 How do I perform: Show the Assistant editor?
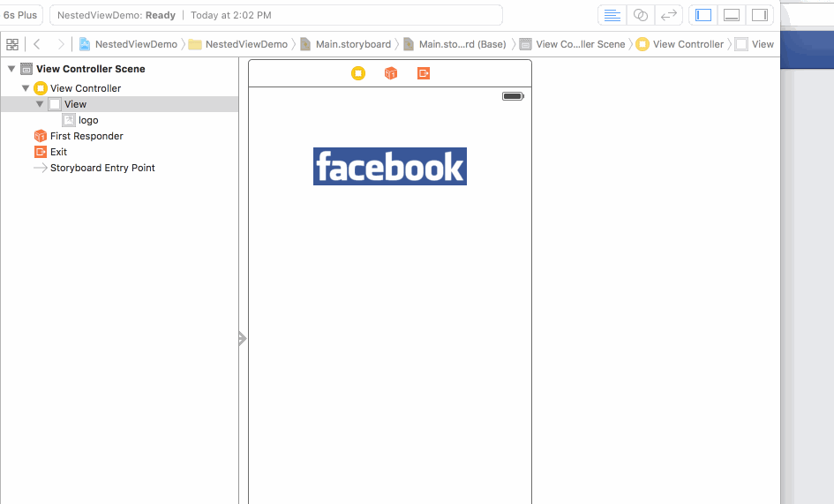(x=641, y=15)
